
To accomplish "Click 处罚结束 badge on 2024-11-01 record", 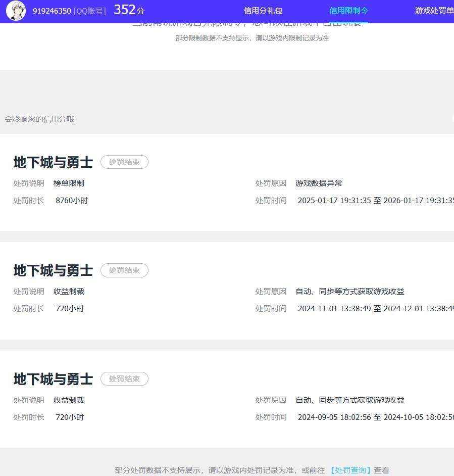I will [x=124, y=270].
